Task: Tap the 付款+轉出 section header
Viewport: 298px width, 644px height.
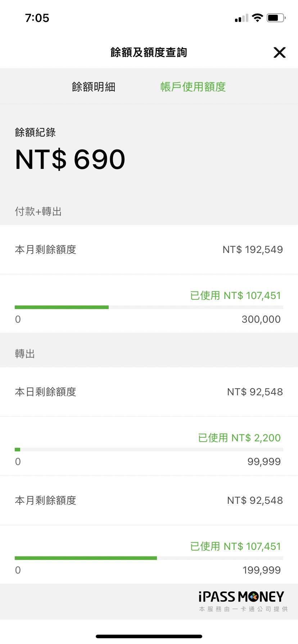Action: pos(38,211)
